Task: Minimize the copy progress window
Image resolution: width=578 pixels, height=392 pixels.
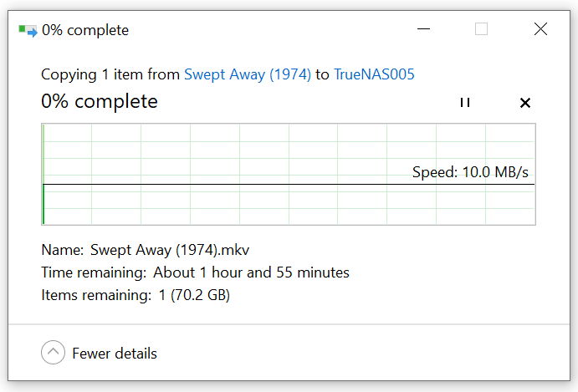Action: [426, 30]
